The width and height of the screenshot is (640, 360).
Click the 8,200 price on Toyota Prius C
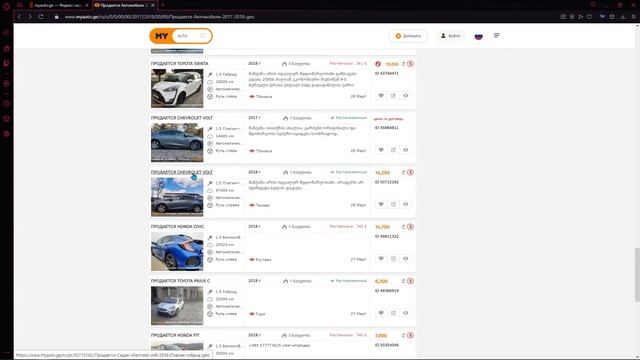coord(381,281)
